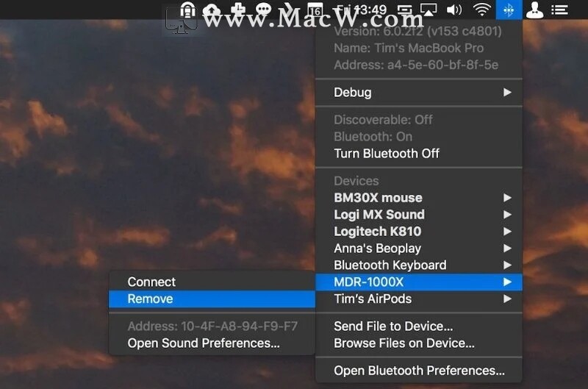The image size is (588, 389).
Task: Click the Version 6.0.2f2 line
Action: 419,31
